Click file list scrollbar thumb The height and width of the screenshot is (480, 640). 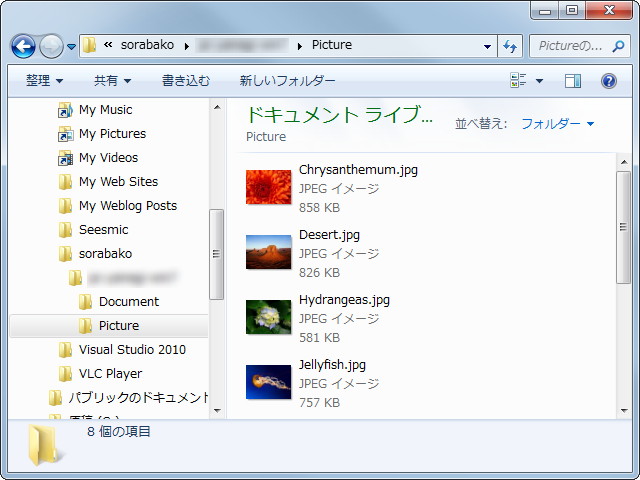click(x=623, y=227)
